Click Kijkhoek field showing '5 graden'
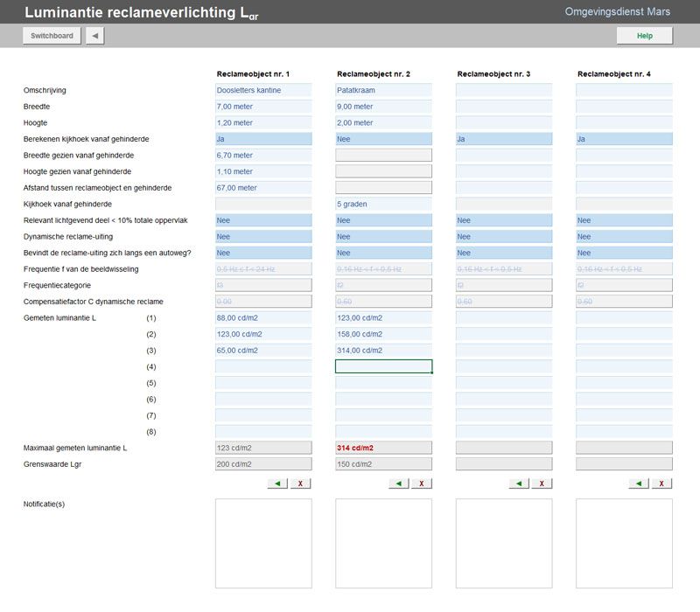 [383, 204]
